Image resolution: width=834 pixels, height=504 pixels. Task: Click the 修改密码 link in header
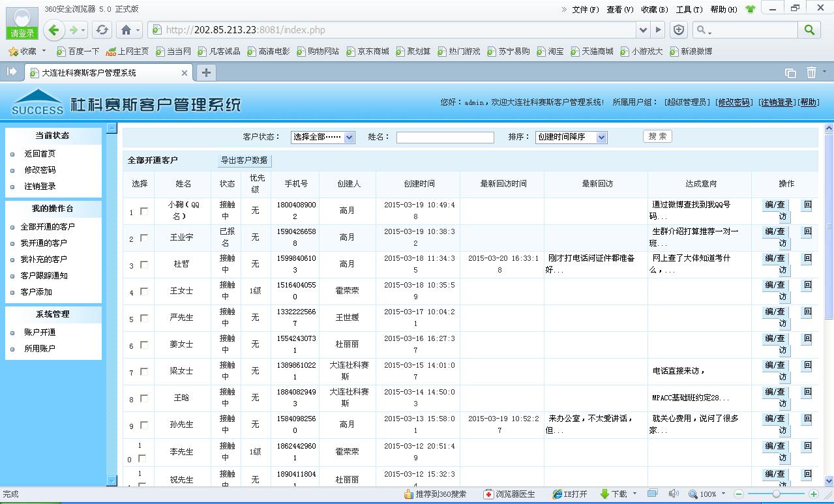pos(734,102)
